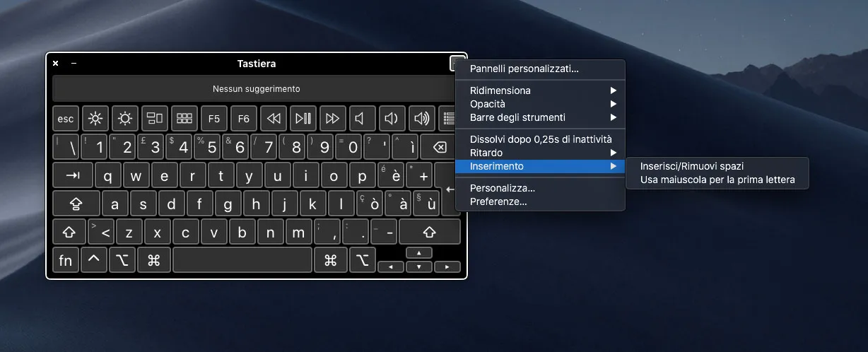Viewport: 868px width, 352px height.
Task: Tap the esc key
Action: coord(66,118)
